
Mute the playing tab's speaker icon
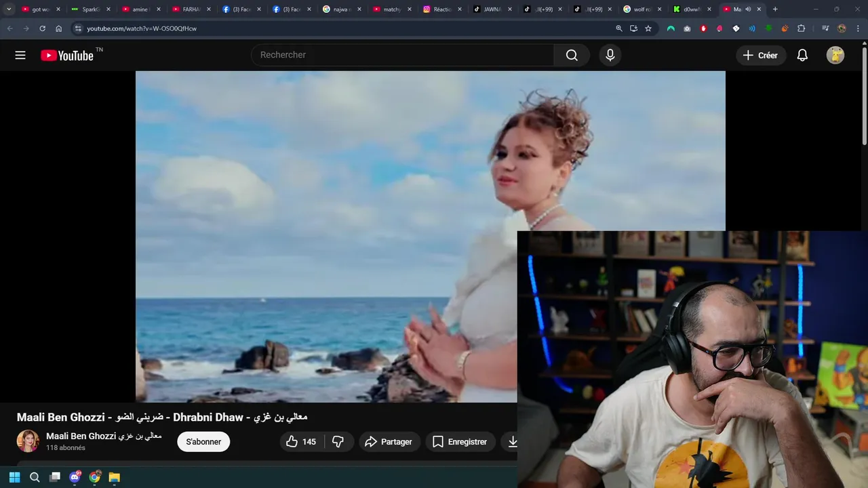click(748, 9)
